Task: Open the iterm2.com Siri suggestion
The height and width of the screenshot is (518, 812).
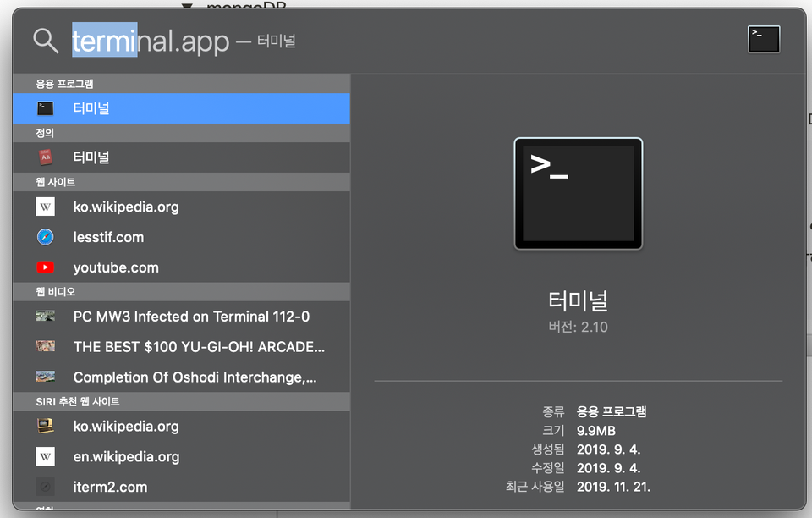Action: (181, 487)
